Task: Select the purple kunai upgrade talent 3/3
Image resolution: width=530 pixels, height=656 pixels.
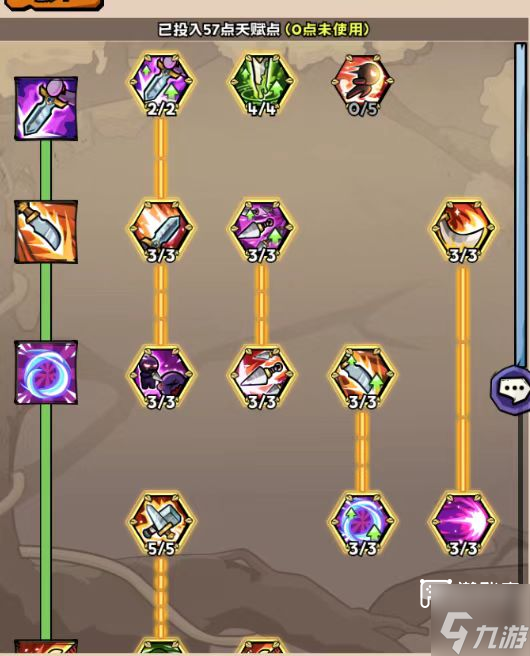Action: coord(262,231)
